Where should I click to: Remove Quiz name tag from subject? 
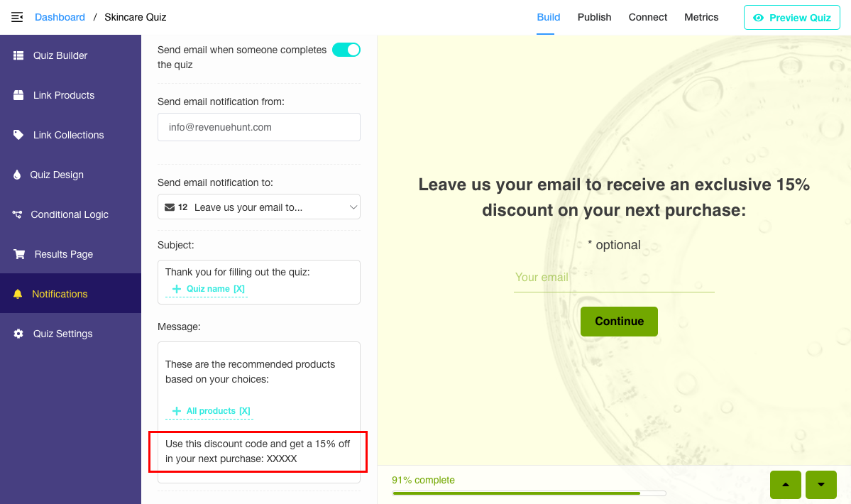coord(239,289)
